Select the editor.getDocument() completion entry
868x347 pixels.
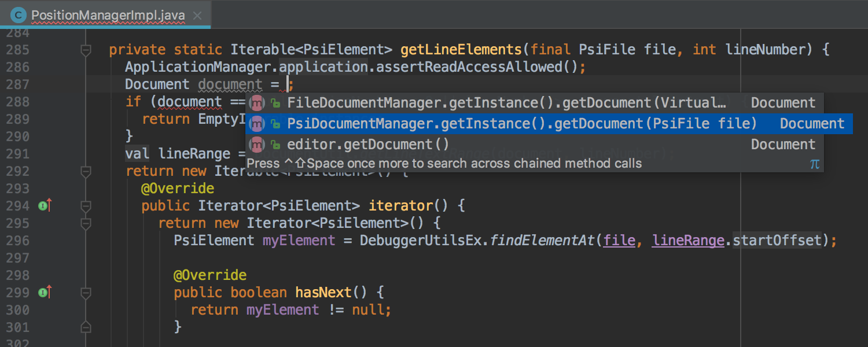click(405, 144)
